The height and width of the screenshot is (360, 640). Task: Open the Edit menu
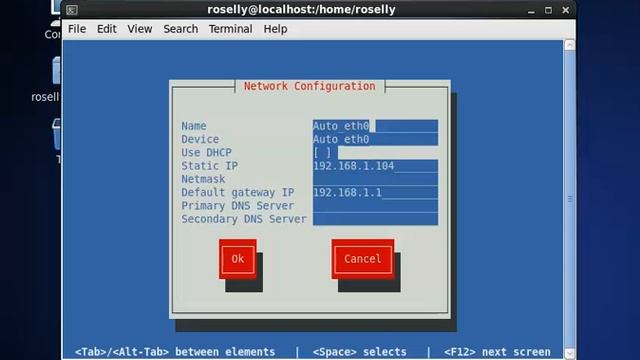tap(107, 29)
